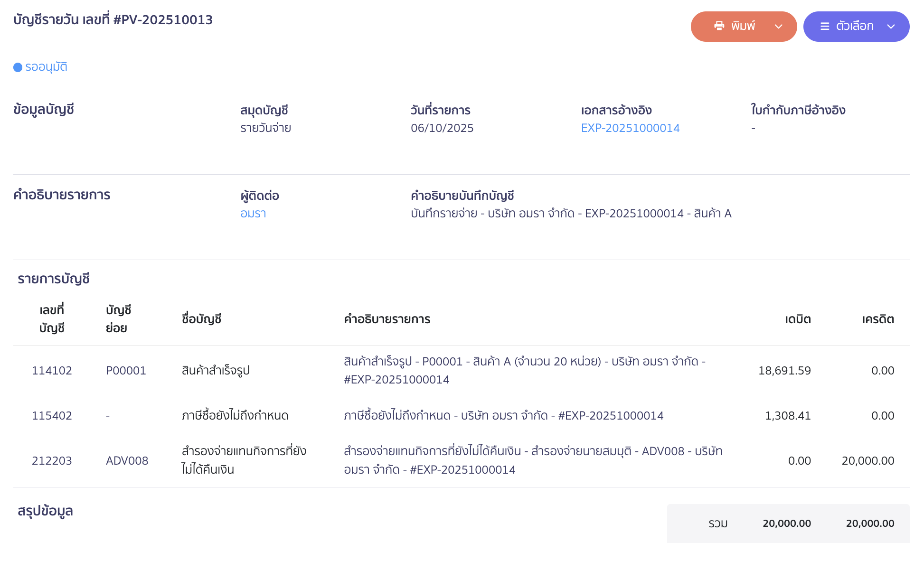Viewport: 924px width, 561px height.
Task: Open contact link อมรา
Action: 254,214
